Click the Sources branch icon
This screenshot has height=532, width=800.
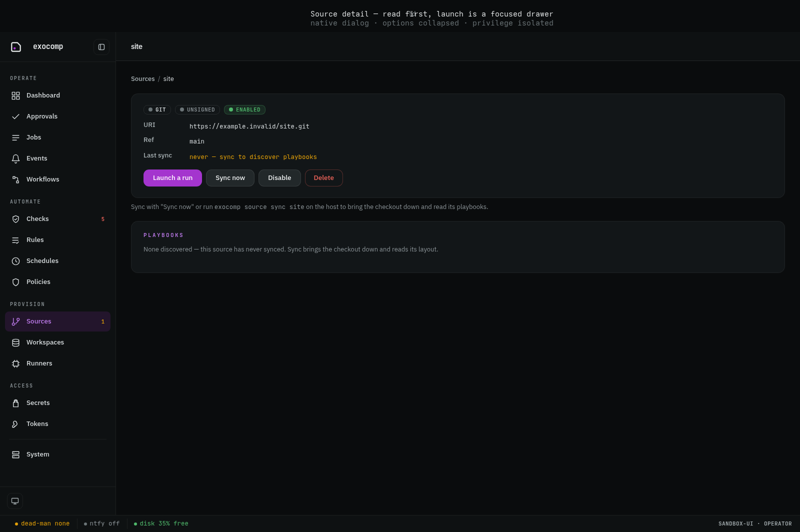coord(15,321)
